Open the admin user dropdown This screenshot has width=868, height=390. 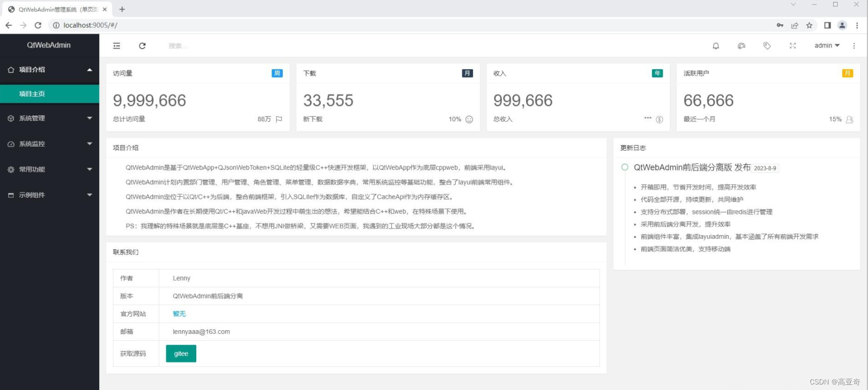(x=827, y=46)
